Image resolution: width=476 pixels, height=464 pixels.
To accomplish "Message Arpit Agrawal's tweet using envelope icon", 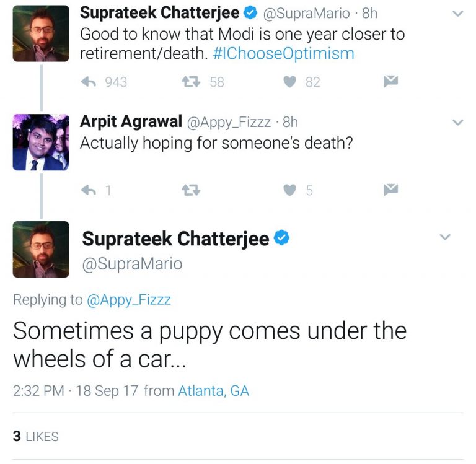I will tap(390, 190).
